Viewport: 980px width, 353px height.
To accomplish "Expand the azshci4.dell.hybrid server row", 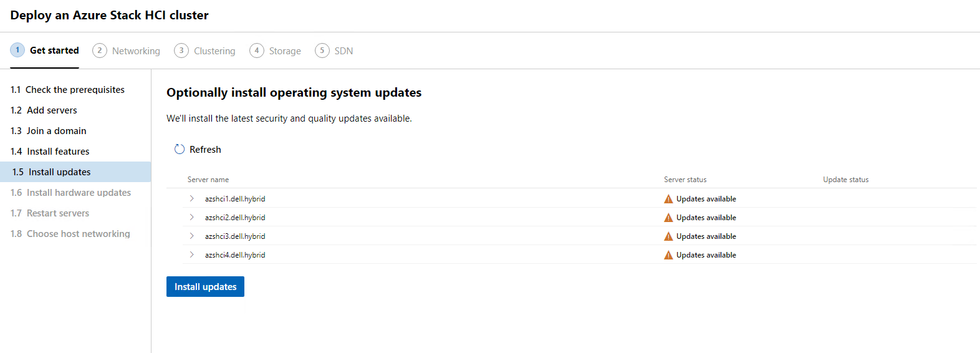I will [x=191, y=255].
